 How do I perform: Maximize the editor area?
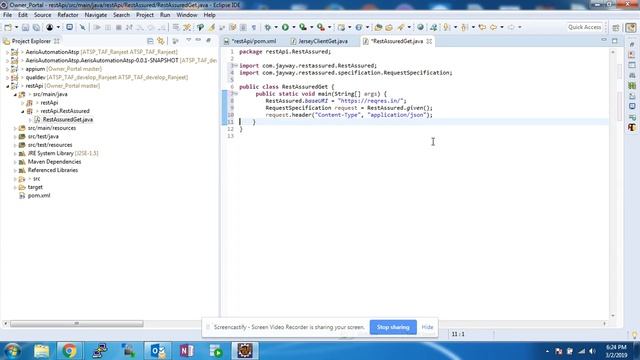tap(615, 40)
